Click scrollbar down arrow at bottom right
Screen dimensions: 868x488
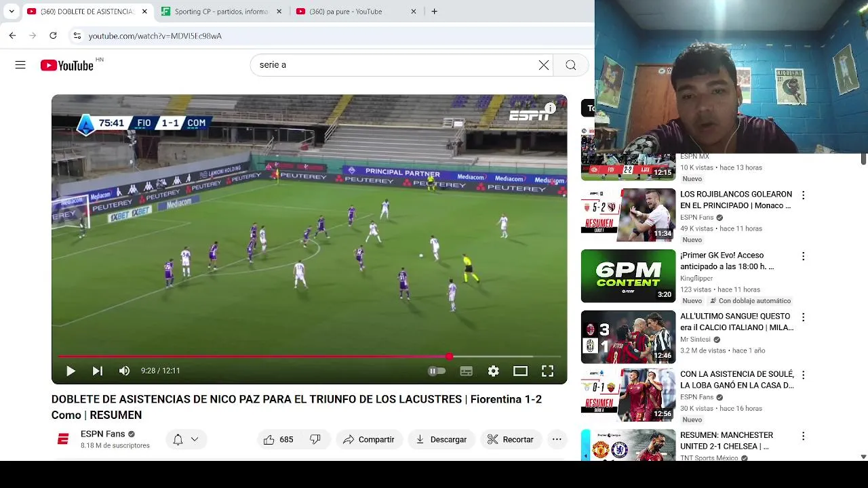863,457
